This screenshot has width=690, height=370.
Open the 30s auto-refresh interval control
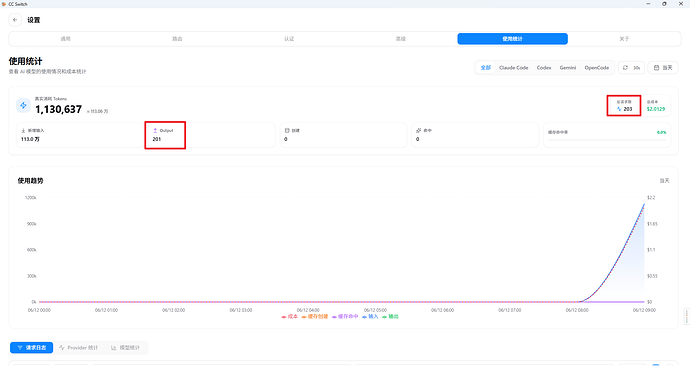coord(631,68)
